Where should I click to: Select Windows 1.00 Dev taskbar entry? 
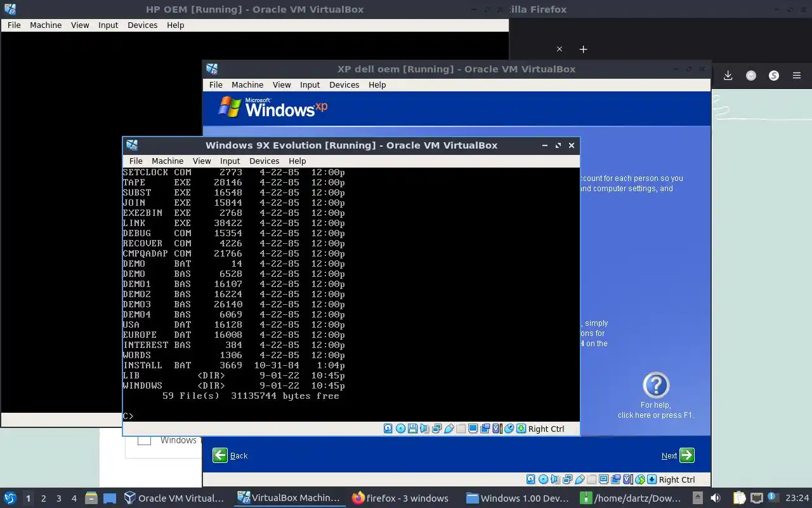(x=517, y=498)
